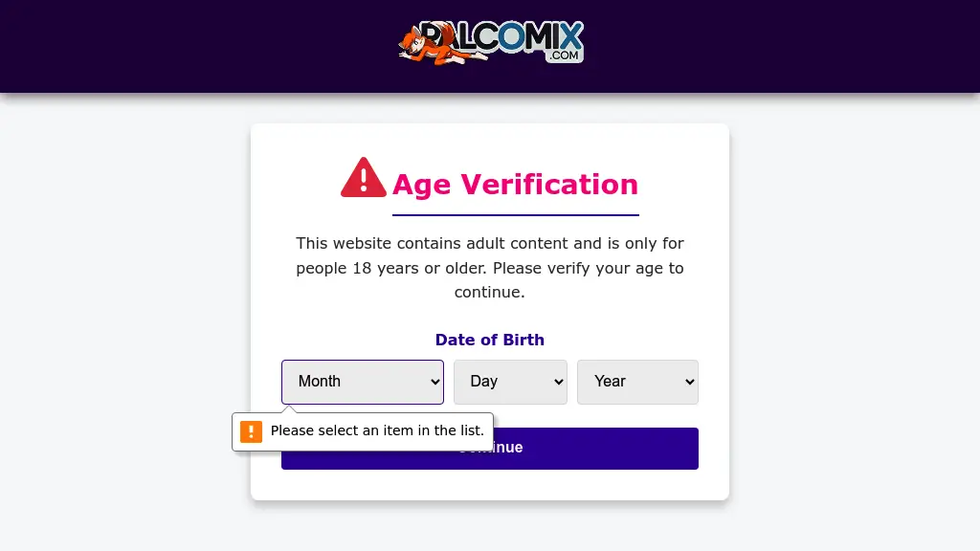Image resolution: width=980 pixels, height=551 pixels.
Task: Click the "Please select an item" tooltip message
Action: tap(377, 431)
